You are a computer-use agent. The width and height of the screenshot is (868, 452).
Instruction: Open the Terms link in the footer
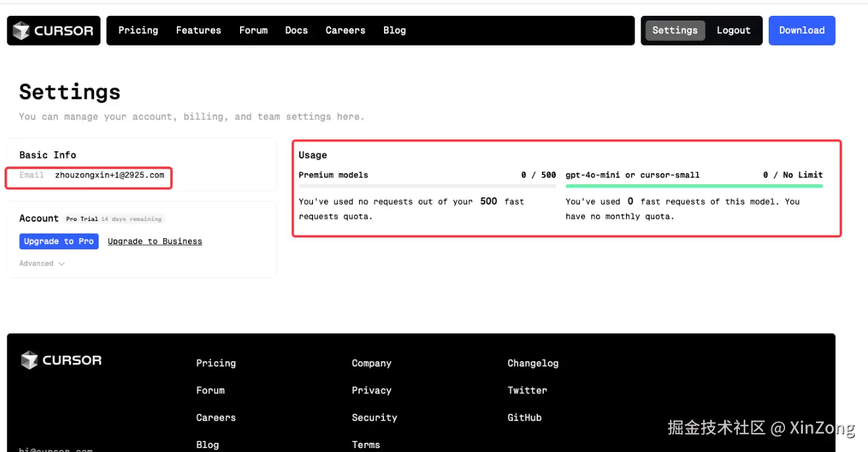[x=366, y=445]
